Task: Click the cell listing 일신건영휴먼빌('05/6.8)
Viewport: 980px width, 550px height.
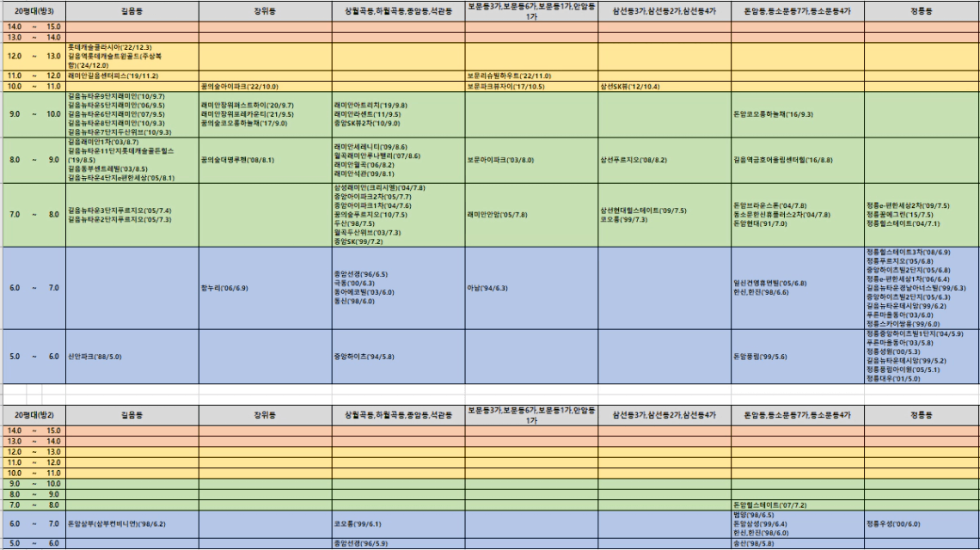Action: [798, 288]
